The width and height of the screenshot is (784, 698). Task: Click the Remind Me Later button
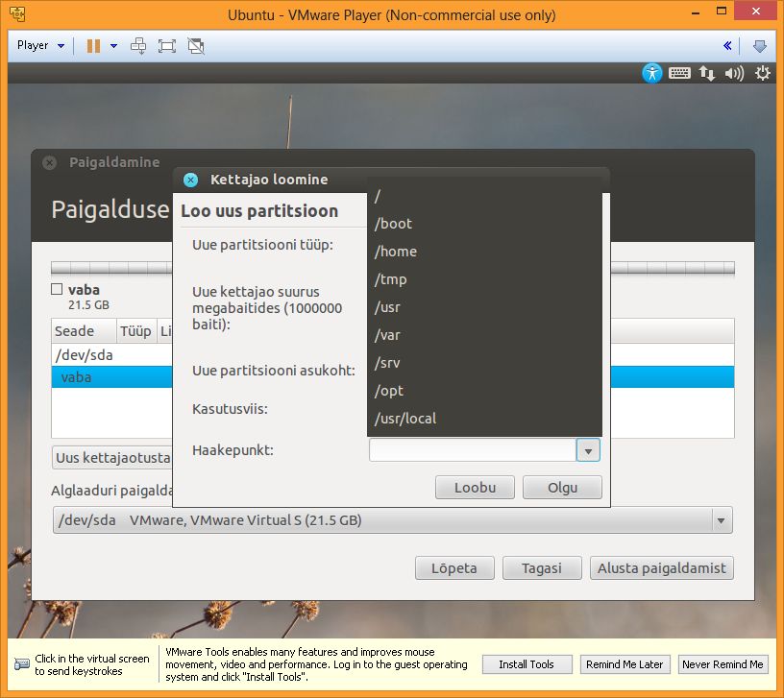pos(625,664)
